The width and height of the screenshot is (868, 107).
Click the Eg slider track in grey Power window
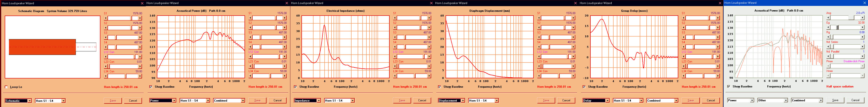coord(845,27)
